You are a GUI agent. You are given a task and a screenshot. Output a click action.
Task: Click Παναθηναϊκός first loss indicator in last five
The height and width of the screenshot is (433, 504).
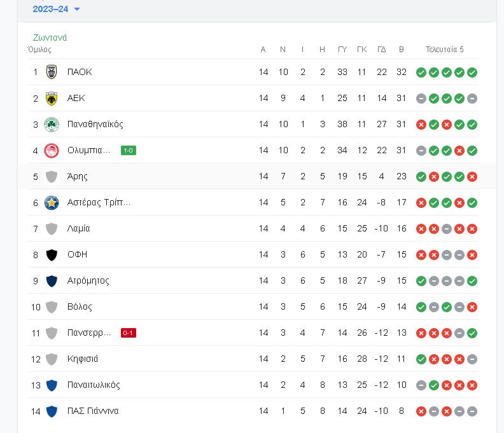(421, 125)
